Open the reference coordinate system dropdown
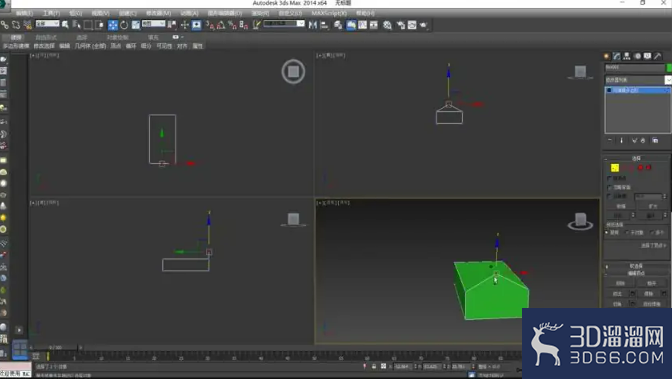 (x=153, y=24)
